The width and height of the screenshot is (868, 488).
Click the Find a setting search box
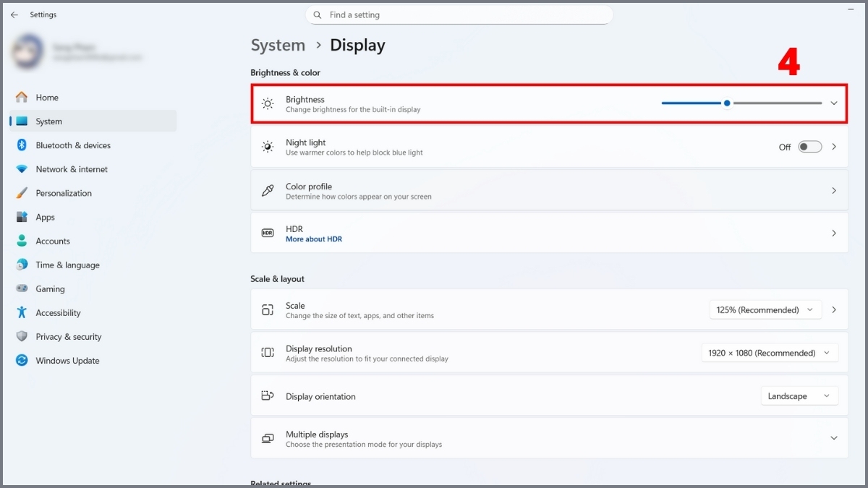pyautogui.click(x=459, y=15)
